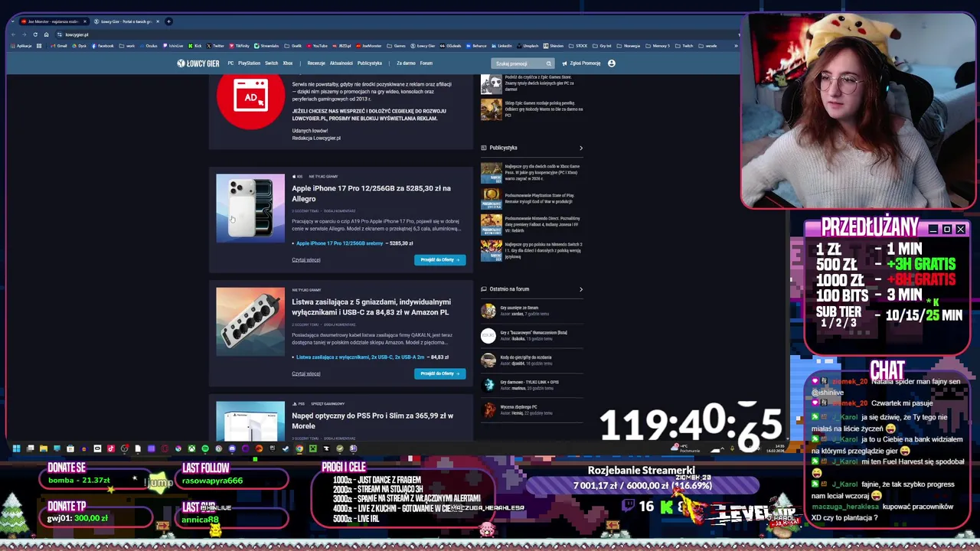This screenshot has height=551, width=980.
Task: Open the Recenzje menu item
Action: click(x=316, y=64)
